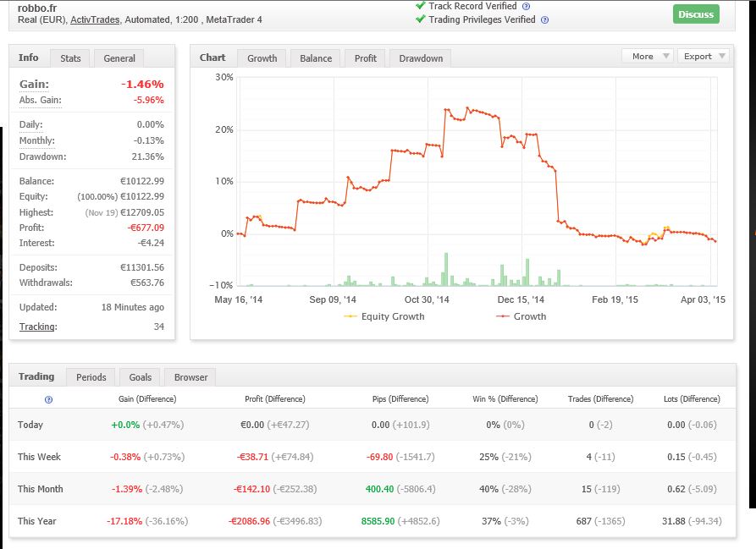Click the Abs. Gain label
Viewport: 756px width, 549px height.
(41, 100)
